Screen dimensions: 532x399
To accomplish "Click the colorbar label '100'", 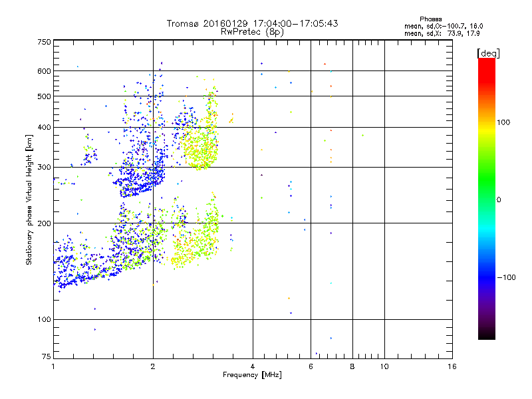I will [x=503, y=122].
